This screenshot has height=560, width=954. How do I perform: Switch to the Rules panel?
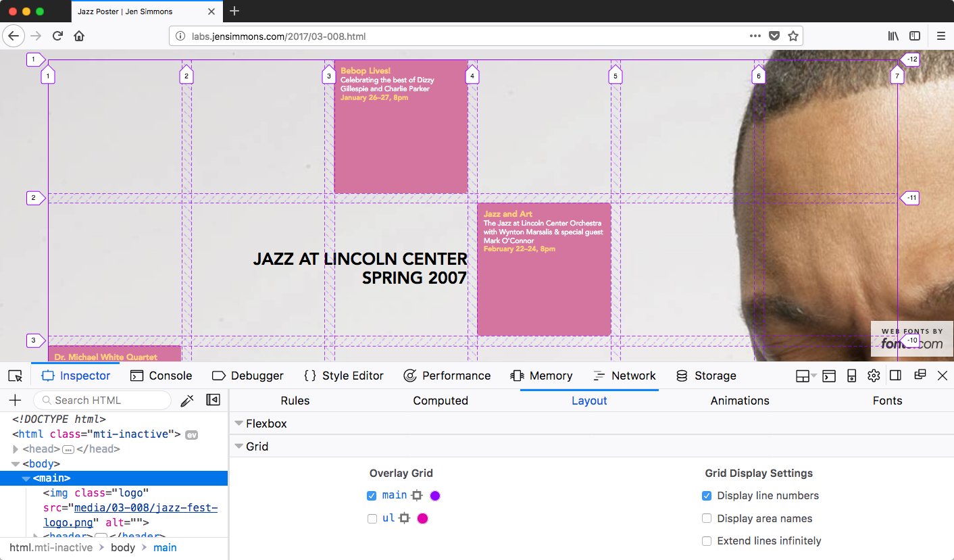click(295, 401)
